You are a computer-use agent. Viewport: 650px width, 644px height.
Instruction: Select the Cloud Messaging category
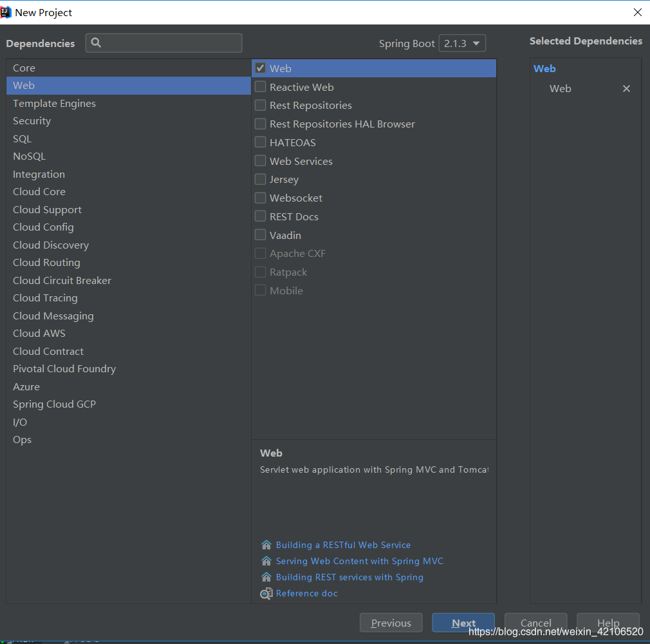coord(129,316)
